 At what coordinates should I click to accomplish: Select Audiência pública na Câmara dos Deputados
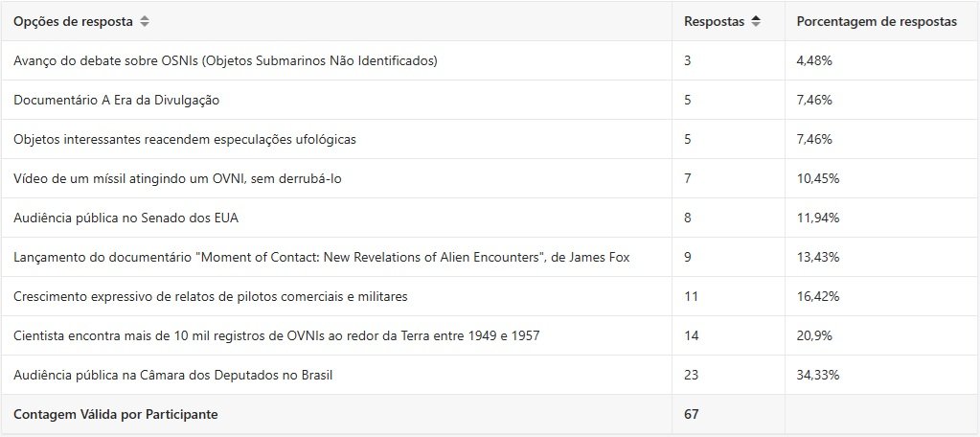(173, 375)
